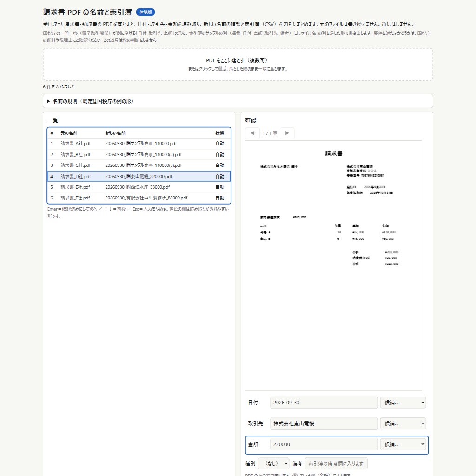Click the 金額 input field
This screenshot has width=476, height=476.
pyautogui.click(x=324, y=444)
